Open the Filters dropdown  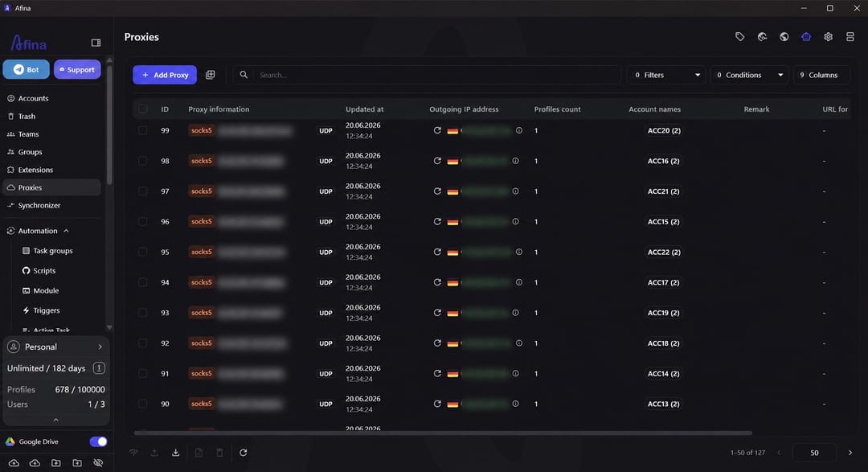(x=666, y=75)
